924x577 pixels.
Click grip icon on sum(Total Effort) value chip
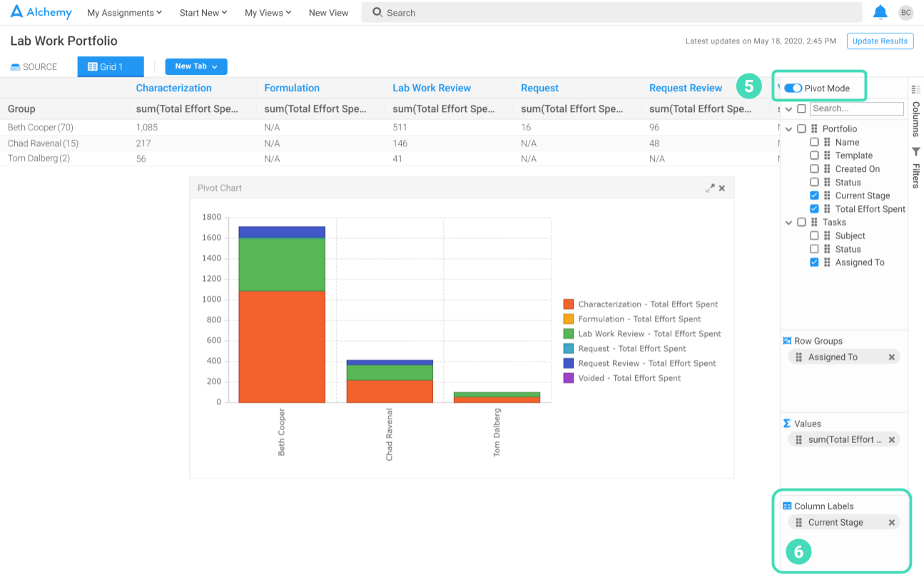pos(799,440)
